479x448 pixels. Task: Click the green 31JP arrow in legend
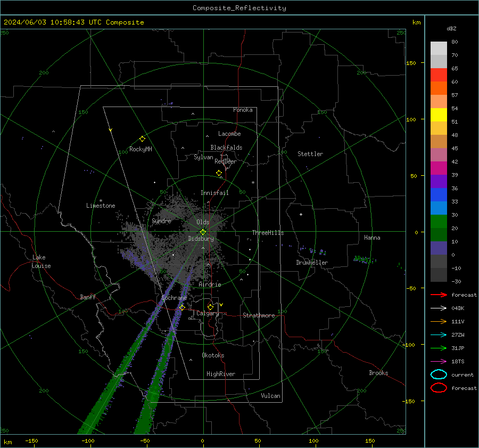(x=439, y=348)
